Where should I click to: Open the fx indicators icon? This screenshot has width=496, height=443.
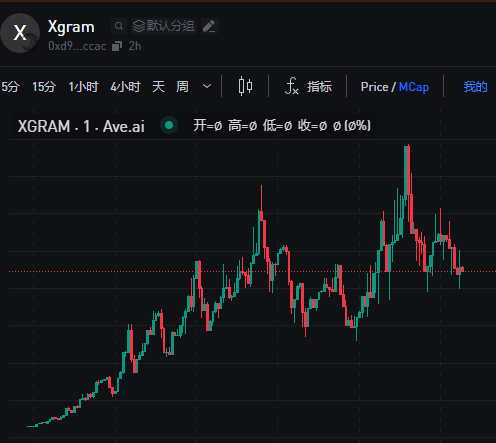(x=291, y=86)
